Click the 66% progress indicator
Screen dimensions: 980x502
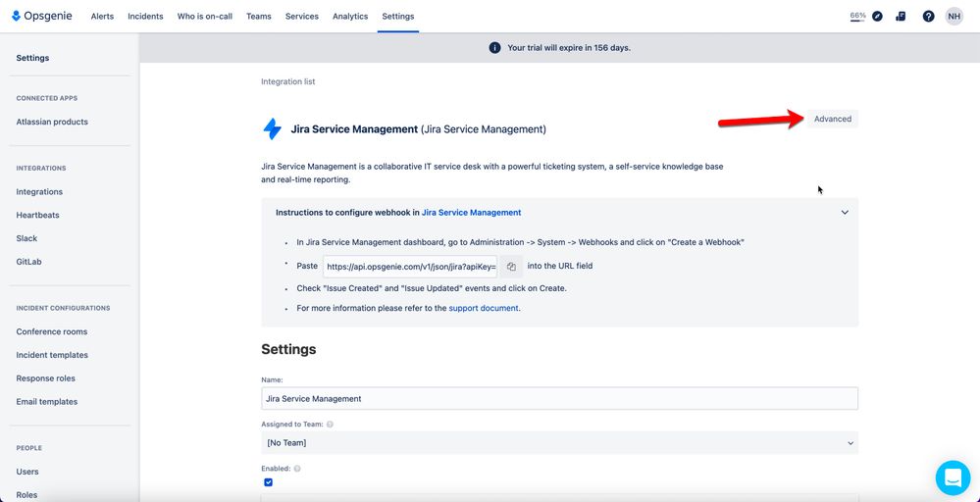[857, 17]
